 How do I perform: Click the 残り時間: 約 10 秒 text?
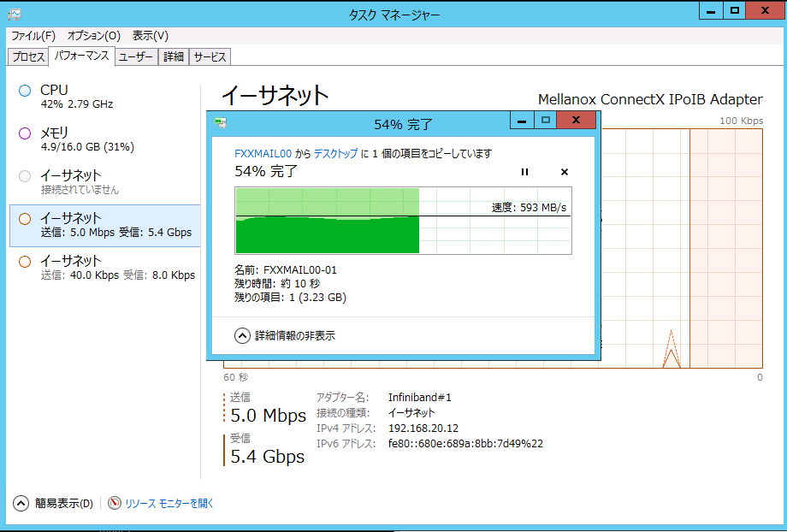277,284
